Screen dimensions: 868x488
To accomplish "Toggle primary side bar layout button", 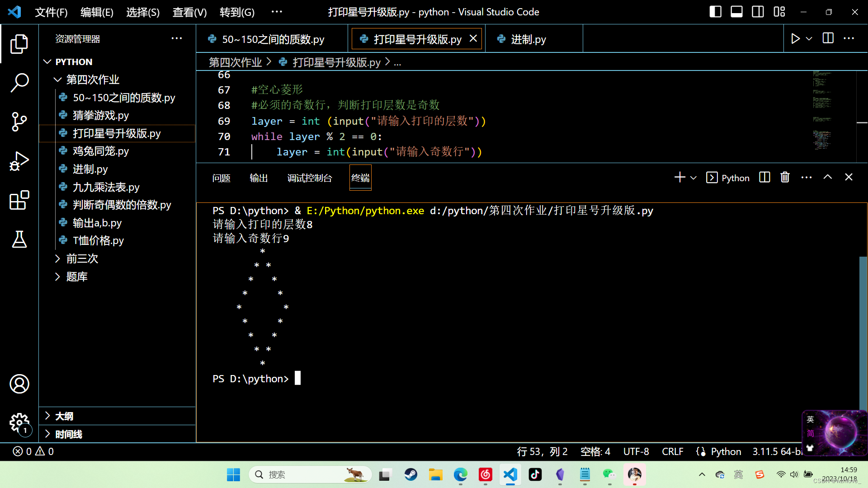I will (x=715, y=12).
